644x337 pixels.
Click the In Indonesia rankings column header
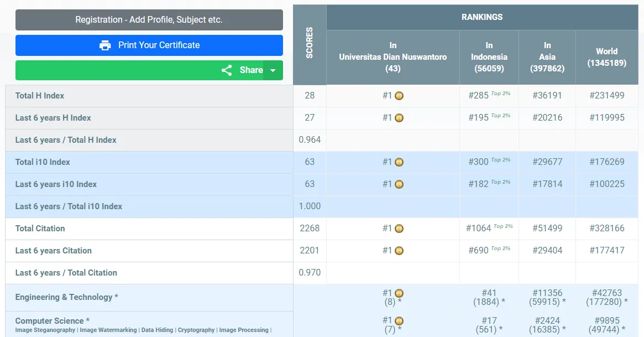tap(489, 57)
